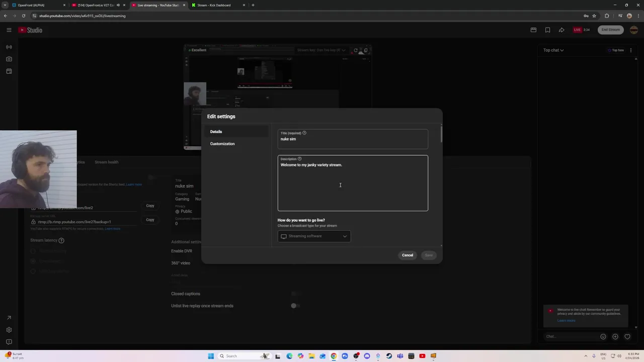
Task: Switch to the OpenFront (ALPHA) browser tab
Action: (39, 5)
